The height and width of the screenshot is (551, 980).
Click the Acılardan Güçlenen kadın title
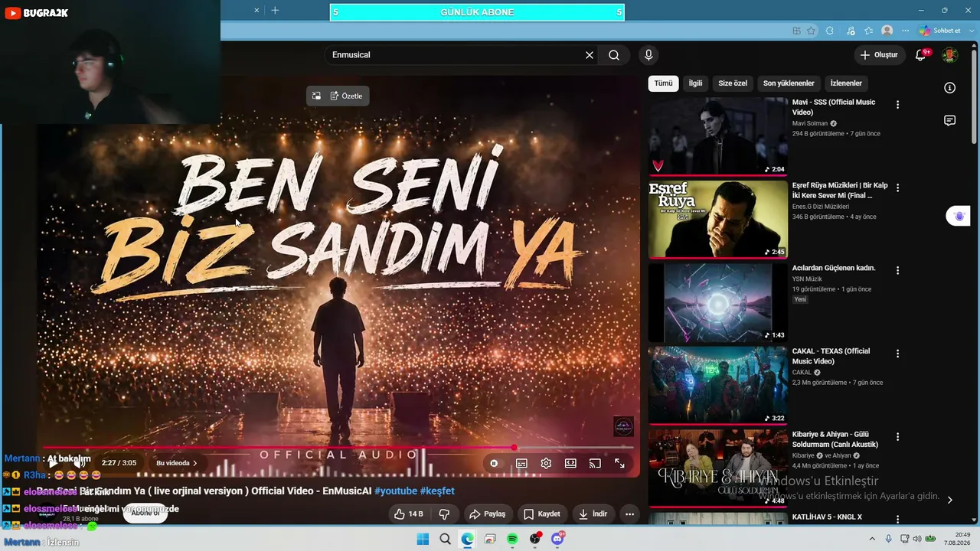(834, 269)
